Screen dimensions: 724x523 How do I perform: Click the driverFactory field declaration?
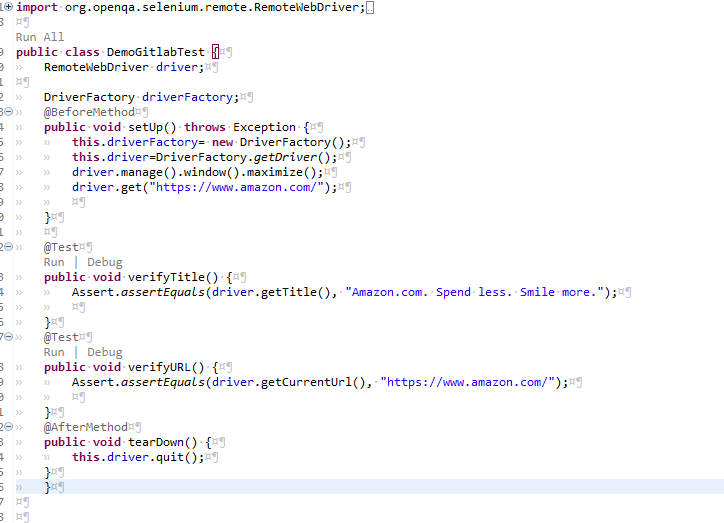187,97
